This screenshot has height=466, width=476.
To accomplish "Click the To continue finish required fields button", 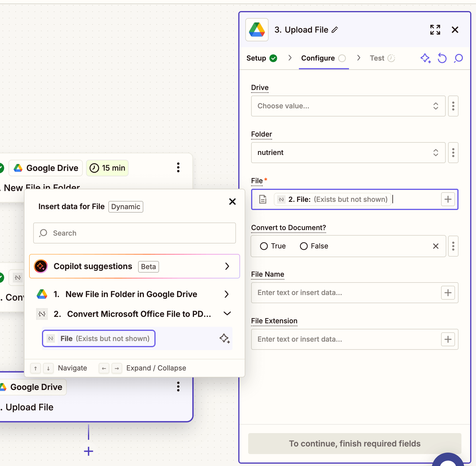I will click(355, 443).
